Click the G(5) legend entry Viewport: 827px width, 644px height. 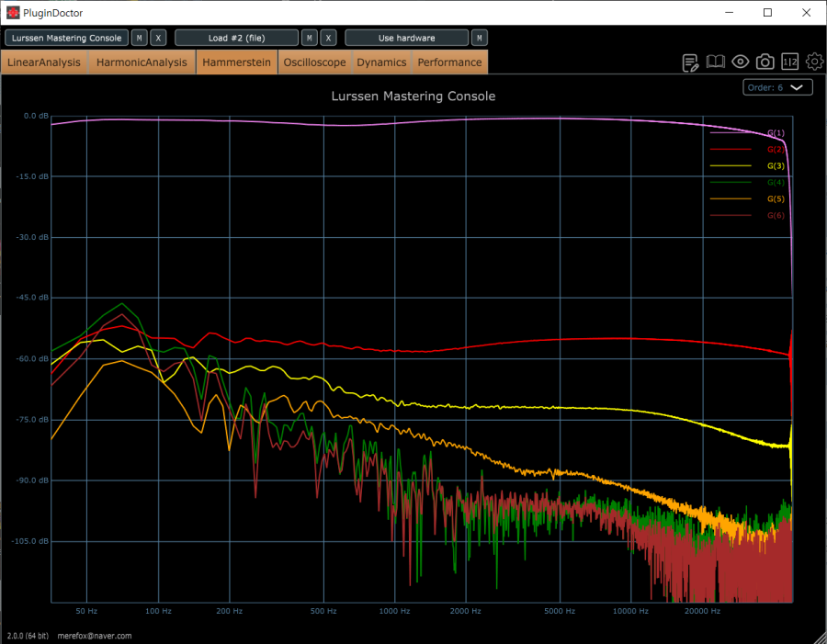pyautogui.click(x=747, y=198)
